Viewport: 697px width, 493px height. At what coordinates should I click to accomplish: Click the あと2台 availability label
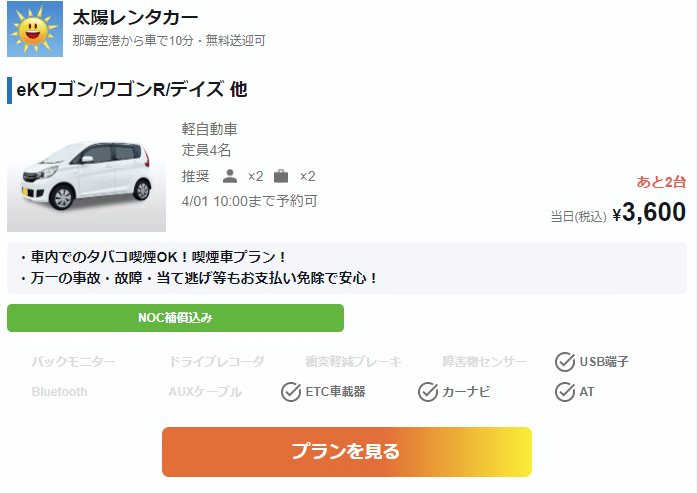[661, 182]
